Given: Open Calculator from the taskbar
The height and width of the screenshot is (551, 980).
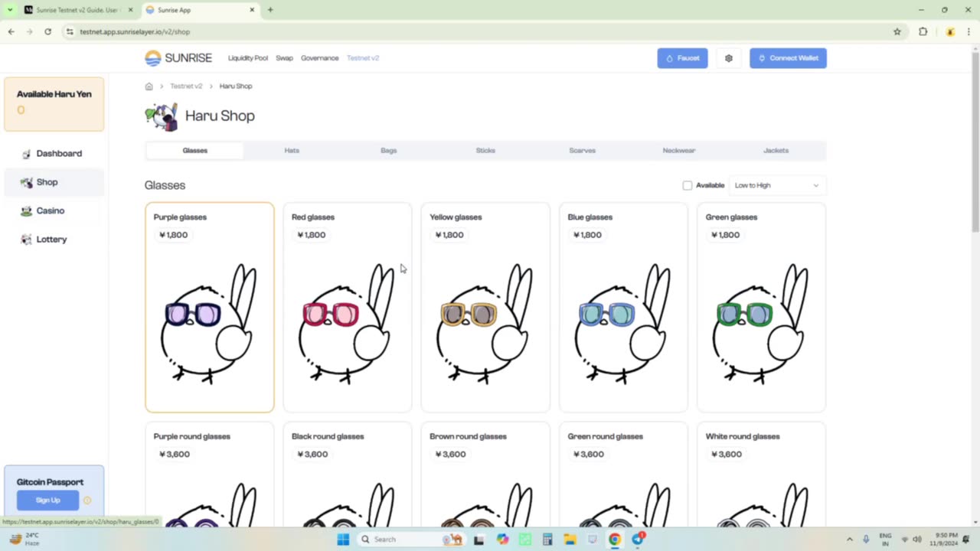Looking at the screenshot, I should click(x=547, y=540).
